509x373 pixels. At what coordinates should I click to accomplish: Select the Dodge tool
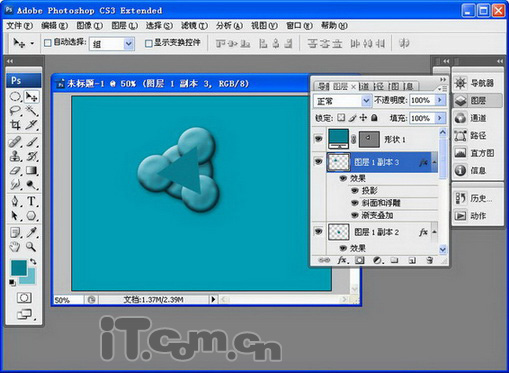32,184
